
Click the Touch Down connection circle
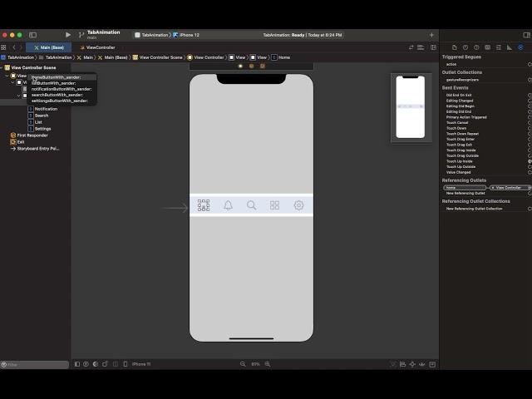530,128
